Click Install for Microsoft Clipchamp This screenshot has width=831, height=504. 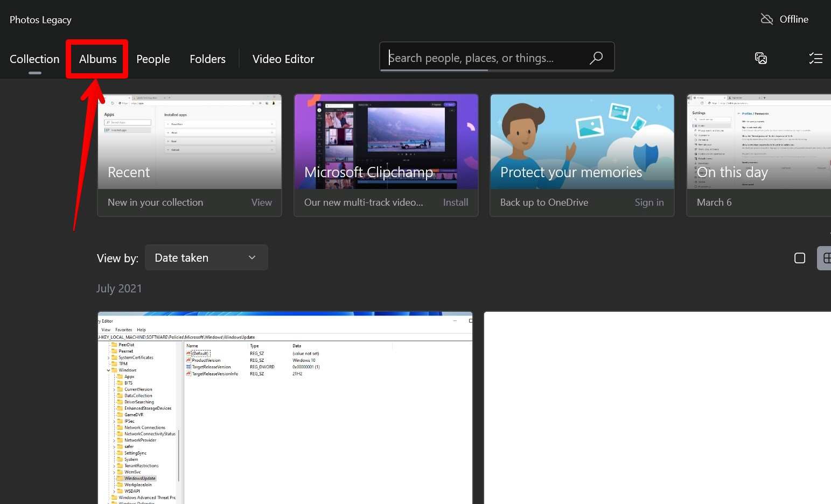(x=455, y=202)
